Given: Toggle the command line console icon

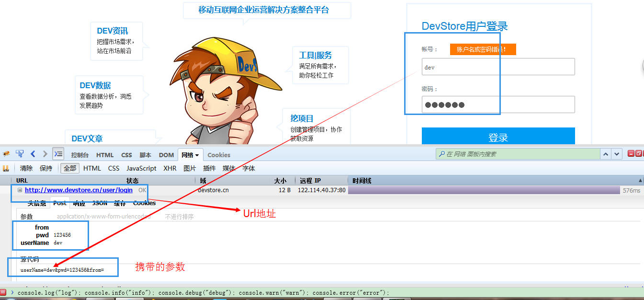Looking at the screenshot, I should click(x=58, y=154).
